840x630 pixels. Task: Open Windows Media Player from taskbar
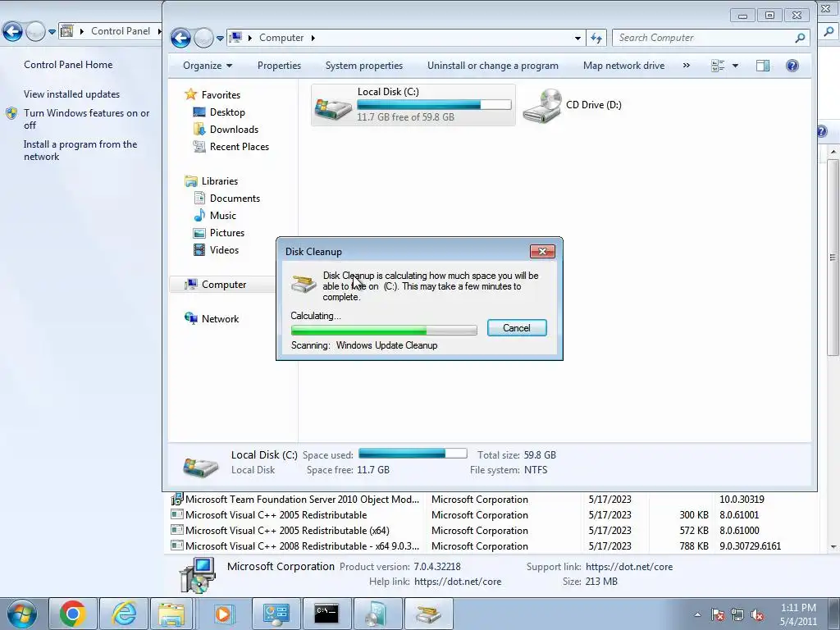223,614
